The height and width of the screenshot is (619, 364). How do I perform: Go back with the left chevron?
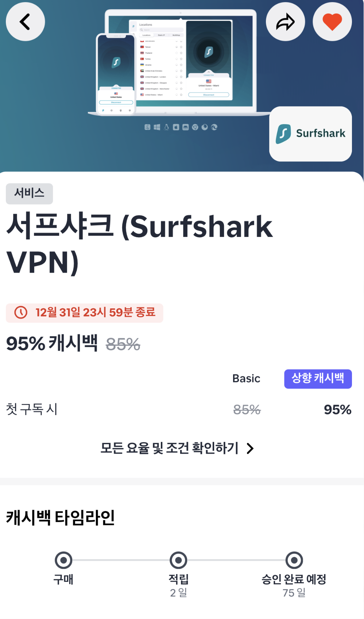pos(25,22)
